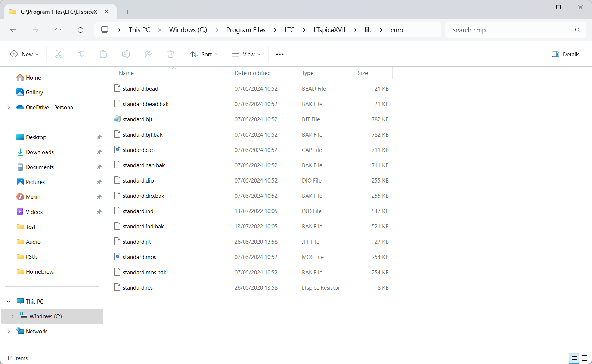Close the LTspiceX tab

pyautogui.click(x=107, y=12)
